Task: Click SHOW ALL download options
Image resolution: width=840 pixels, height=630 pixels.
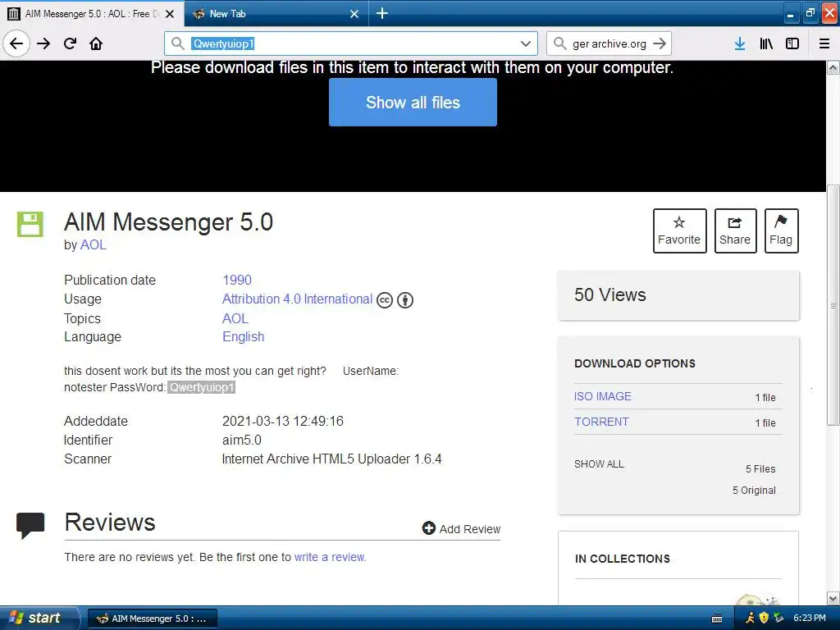Action: click(x=599, y=464)
